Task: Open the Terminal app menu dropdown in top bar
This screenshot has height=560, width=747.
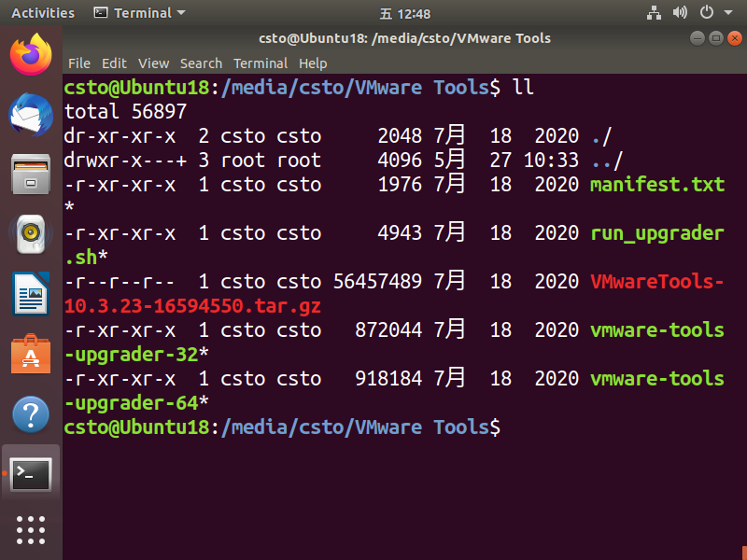Action: click(x=139, y=13)
